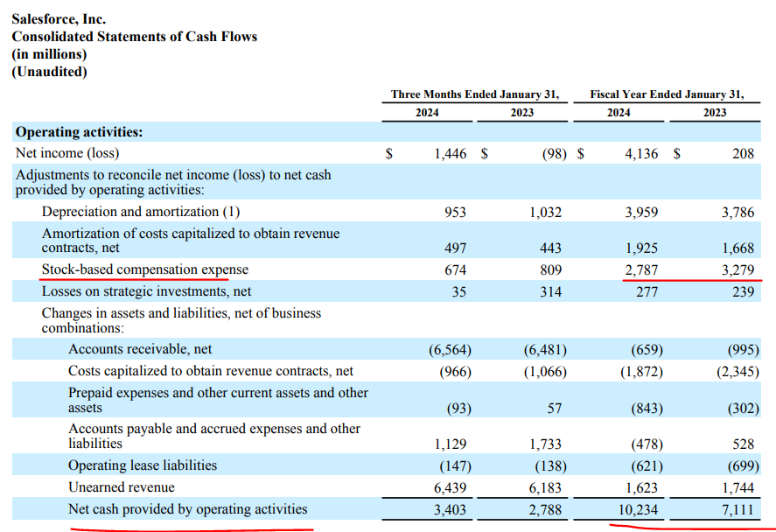Click the Consolidated Statements of Cash Flows heading
776x532 pixels.
tap(134, 37)
